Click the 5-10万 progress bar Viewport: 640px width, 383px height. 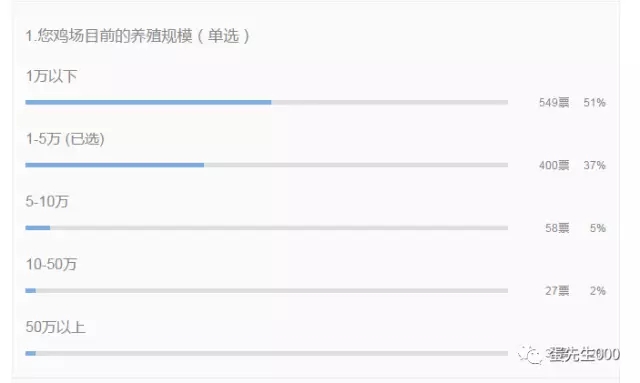(x=267, y=228)
